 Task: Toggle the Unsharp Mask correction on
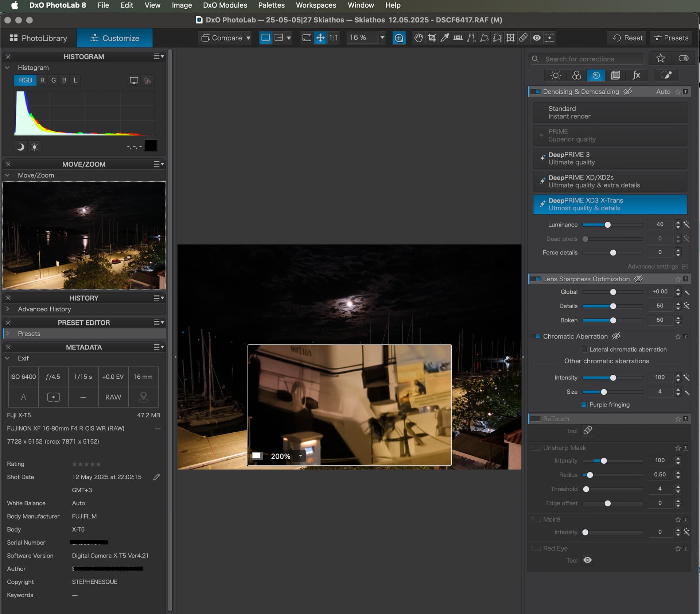536,448
